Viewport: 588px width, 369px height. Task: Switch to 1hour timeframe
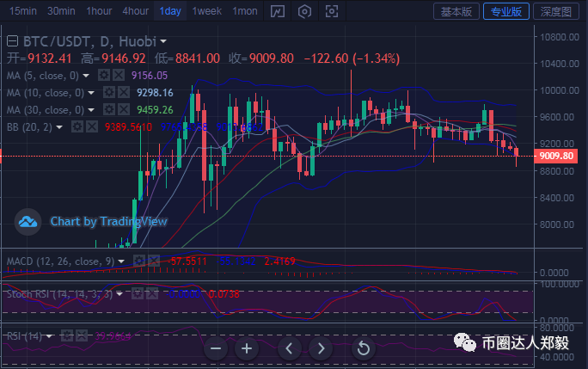(x=99, y=11)
